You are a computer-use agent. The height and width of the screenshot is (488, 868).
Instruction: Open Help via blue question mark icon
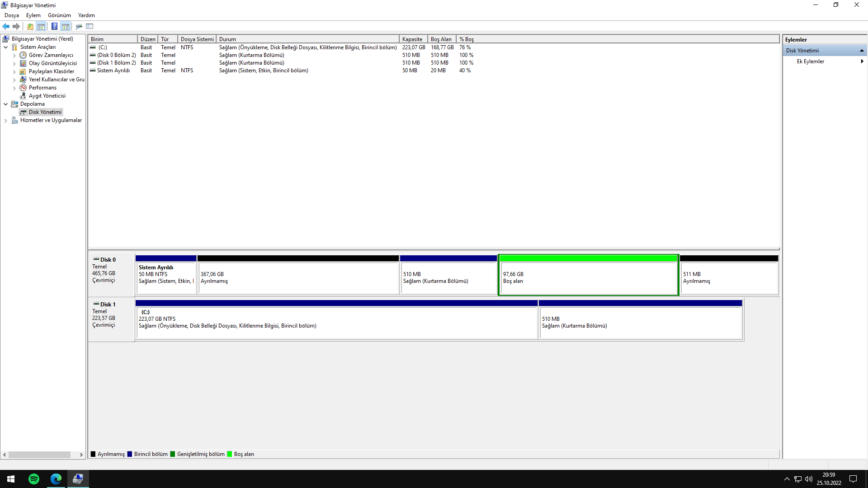[x=54, y=26]
